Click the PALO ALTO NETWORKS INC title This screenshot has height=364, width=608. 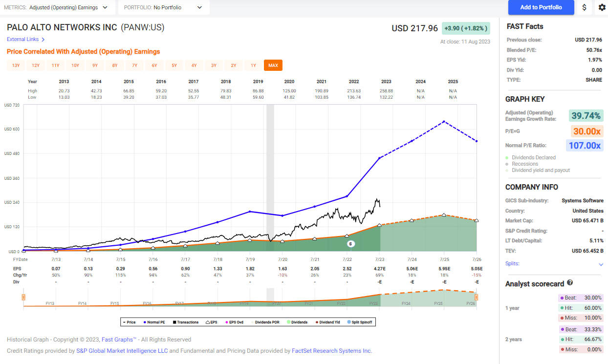click(62, 27)
